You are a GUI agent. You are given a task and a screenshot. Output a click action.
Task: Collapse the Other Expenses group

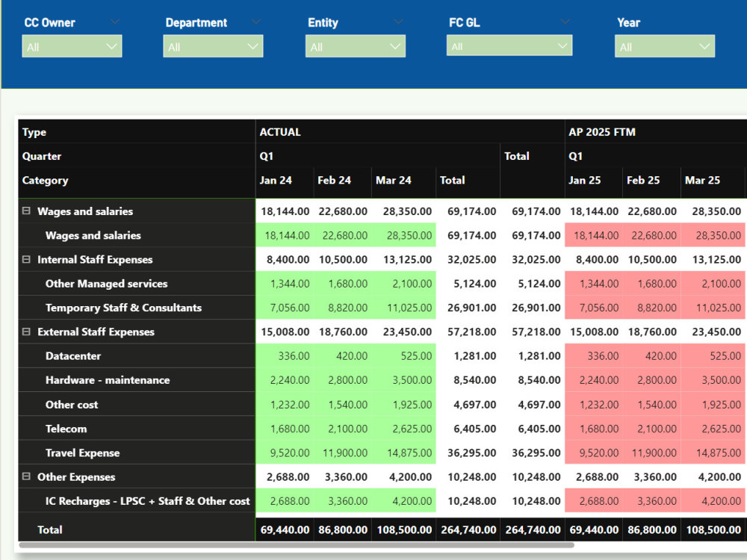point(26,476)
